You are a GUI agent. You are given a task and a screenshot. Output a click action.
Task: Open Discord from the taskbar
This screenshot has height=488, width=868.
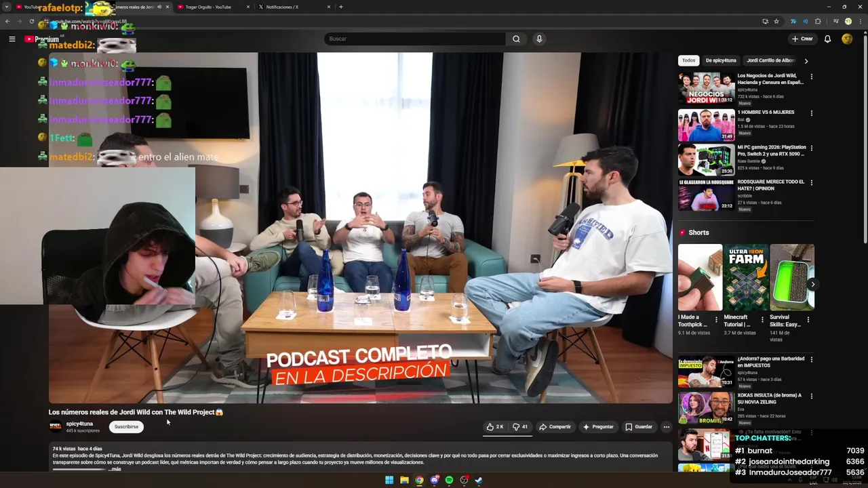[x=434, y=480]
